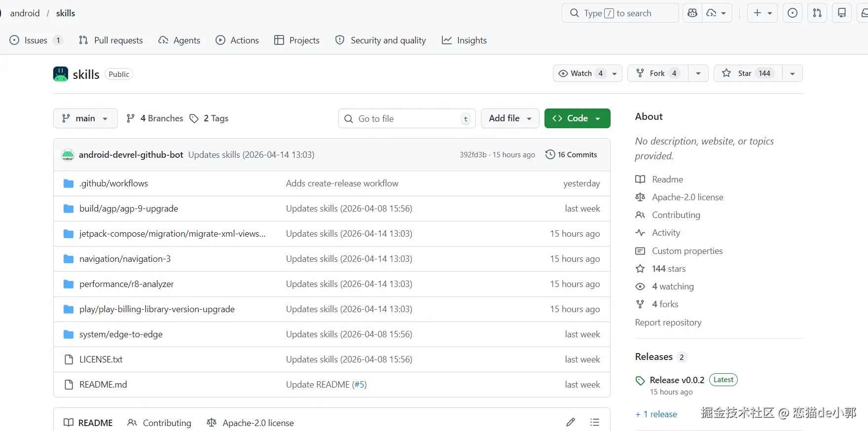Viewport: 868px width, 431px height.
Task: Open 16 Commits history
Action: (571, 155)
